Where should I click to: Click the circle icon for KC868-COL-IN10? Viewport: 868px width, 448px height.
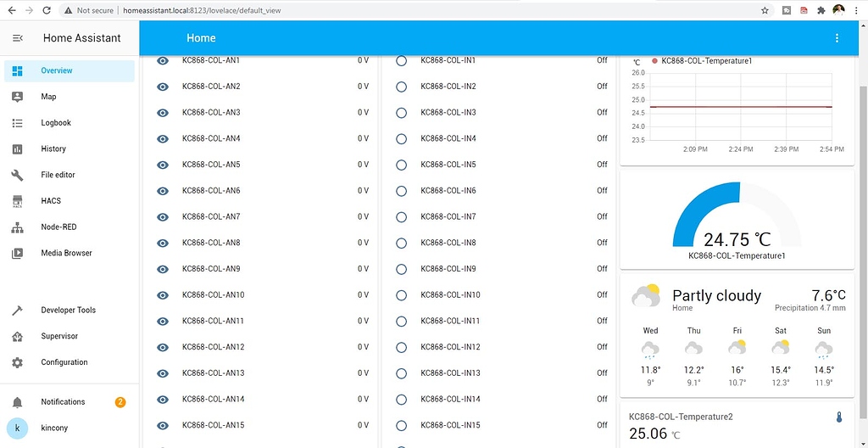click(401, 295)
